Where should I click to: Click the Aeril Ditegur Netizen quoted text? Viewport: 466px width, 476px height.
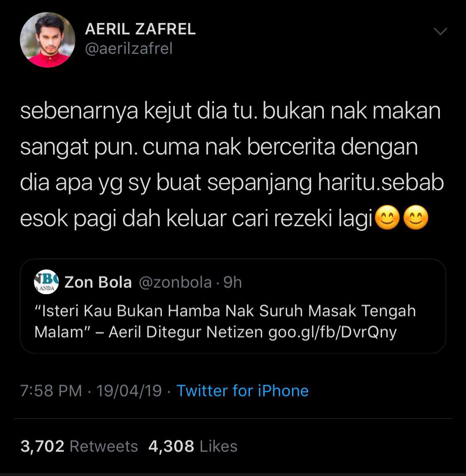(x=186, y=332)
